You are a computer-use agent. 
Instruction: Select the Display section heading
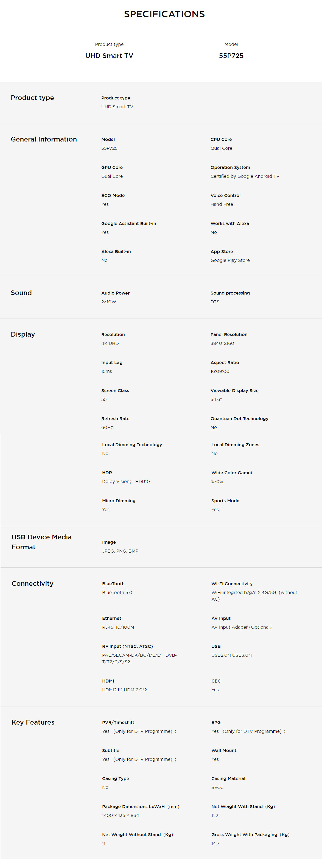(23, 334)
